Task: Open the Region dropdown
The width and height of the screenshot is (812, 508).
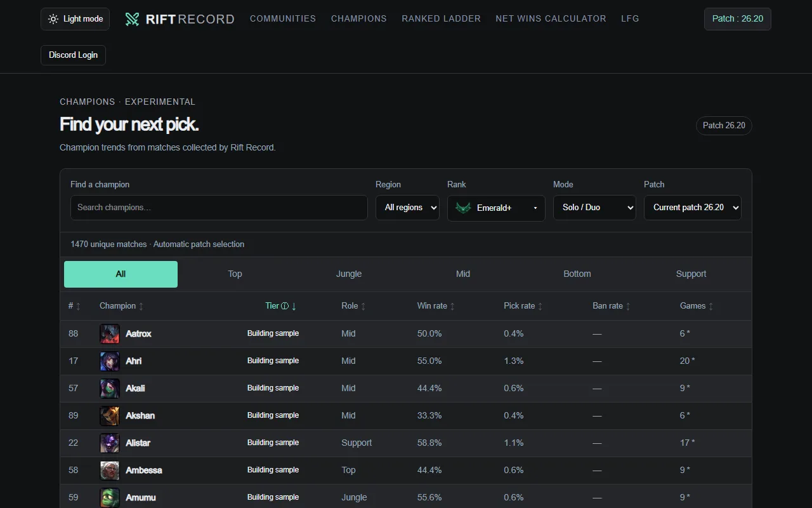Action: pos(407,208)
